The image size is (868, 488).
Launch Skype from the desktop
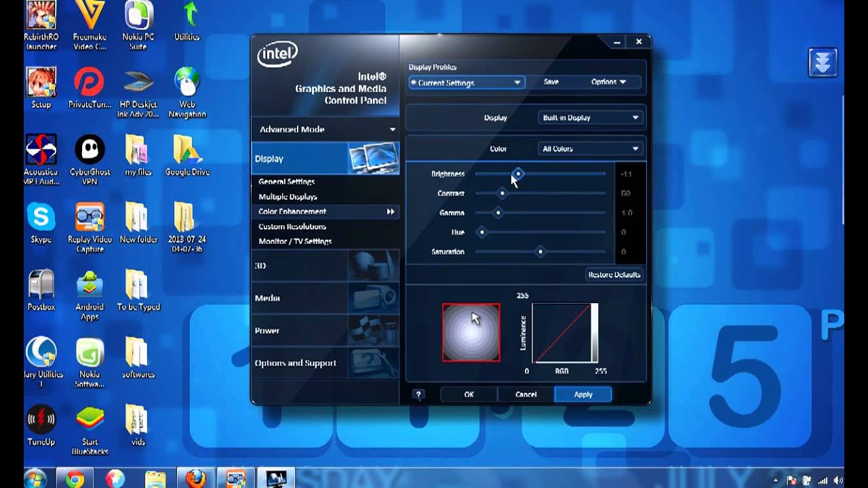click(x=41, y=223)
